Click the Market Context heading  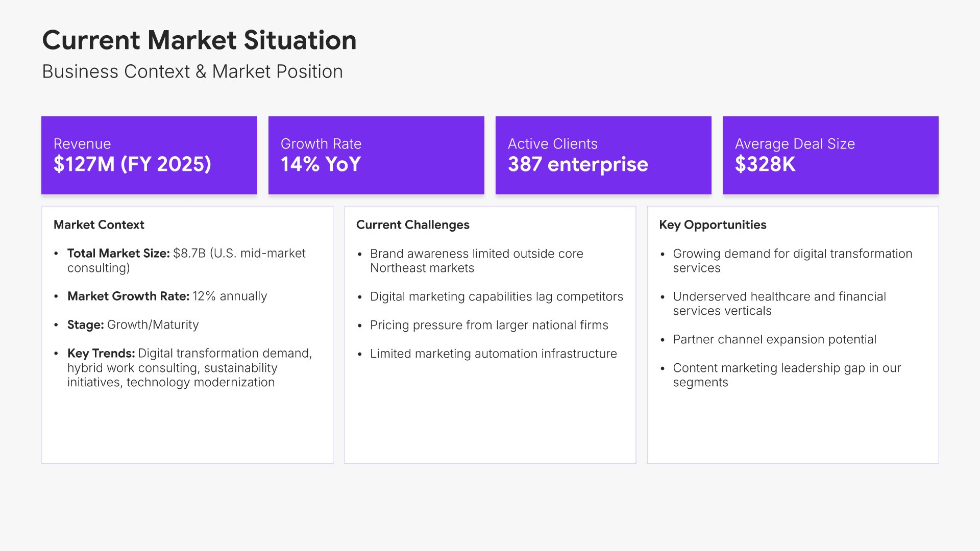click(99, 224)
